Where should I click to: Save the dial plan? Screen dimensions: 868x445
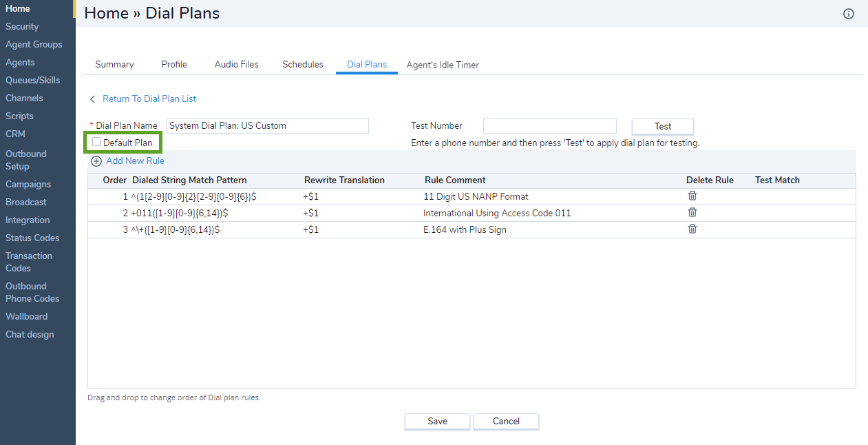click(x=437, y=422)
